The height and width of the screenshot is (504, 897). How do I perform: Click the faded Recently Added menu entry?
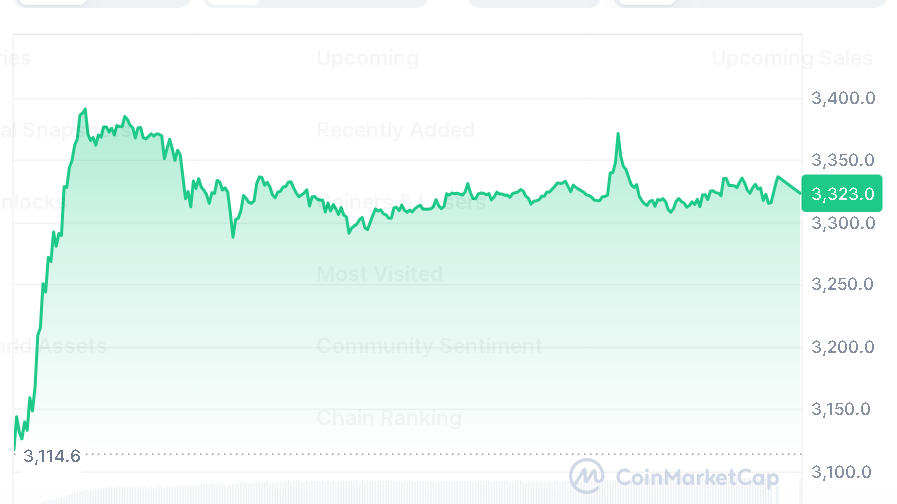click(395, 130)
